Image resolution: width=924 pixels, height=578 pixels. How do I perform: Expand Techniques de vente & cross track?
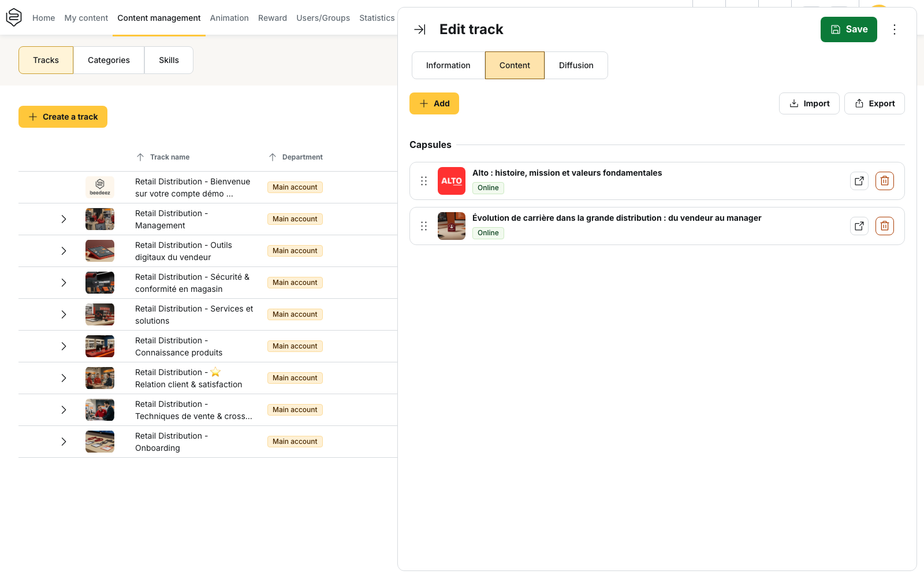[64, 410]
